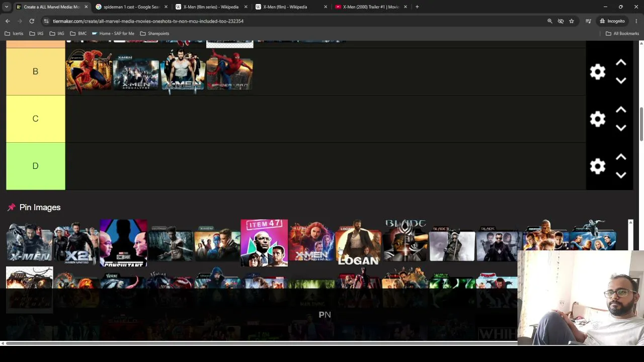The height and width of the screenshot is (362, 644).
Task: Move tier B row down
Action: (x=621, y=80)
